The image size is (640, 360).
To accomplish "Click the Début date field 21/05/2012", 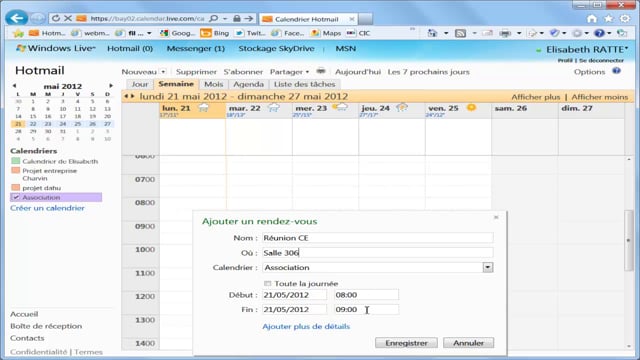I will pyautogui.click(x=294, y=295).
